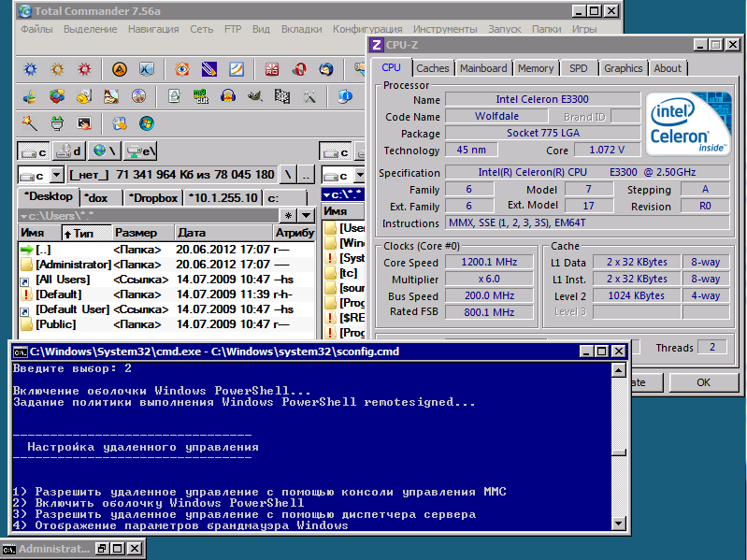Click the QR code toolbar icon

point(282,96)
